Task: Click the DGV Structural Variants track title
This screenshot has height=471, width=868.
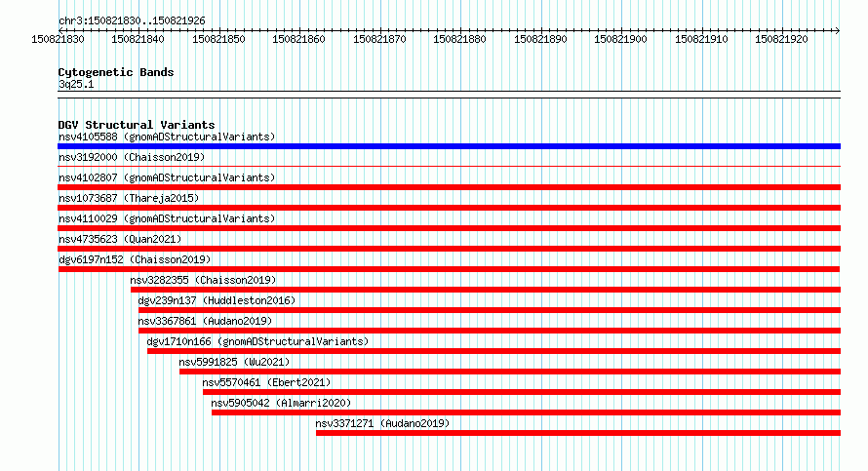Action: click(137, 125)
